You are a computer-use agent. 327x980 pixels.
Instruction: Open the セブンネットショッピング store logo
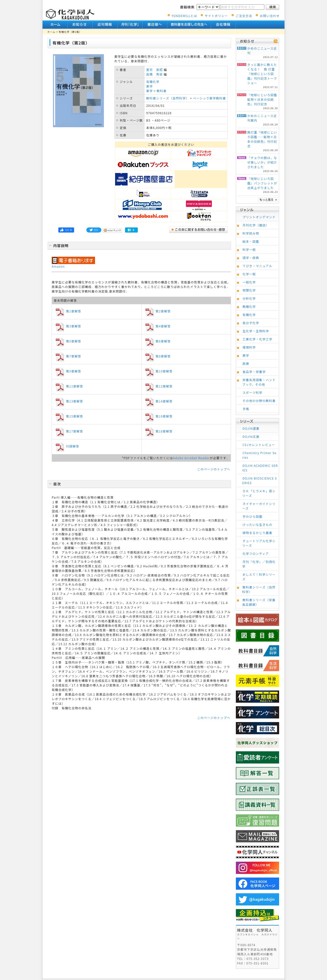[x=199, y=153]
